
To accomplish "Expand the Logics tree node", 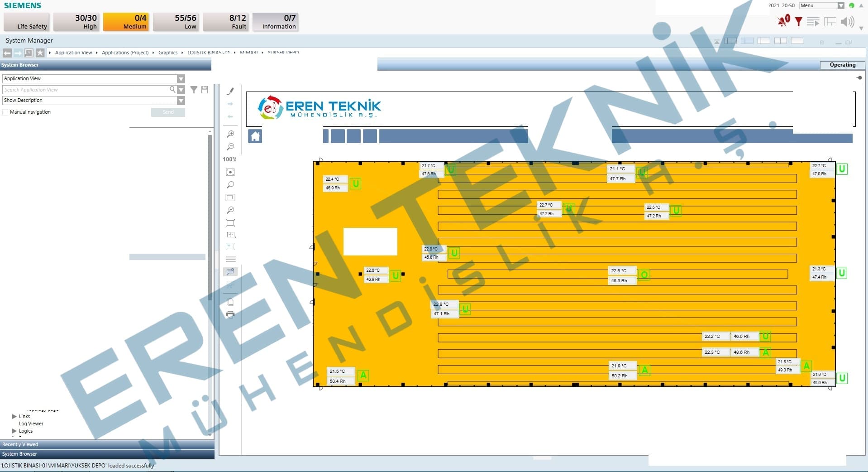I will [x=14, y=431].
